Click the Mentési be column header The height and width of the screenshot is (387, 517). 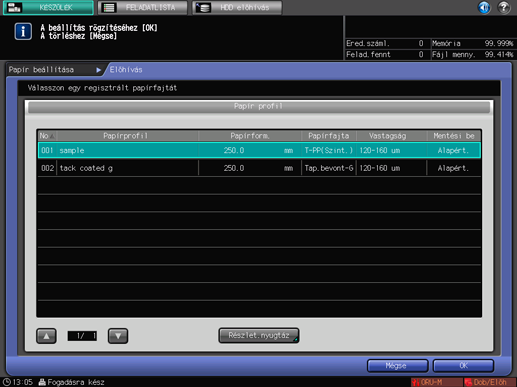click(454, 136)
